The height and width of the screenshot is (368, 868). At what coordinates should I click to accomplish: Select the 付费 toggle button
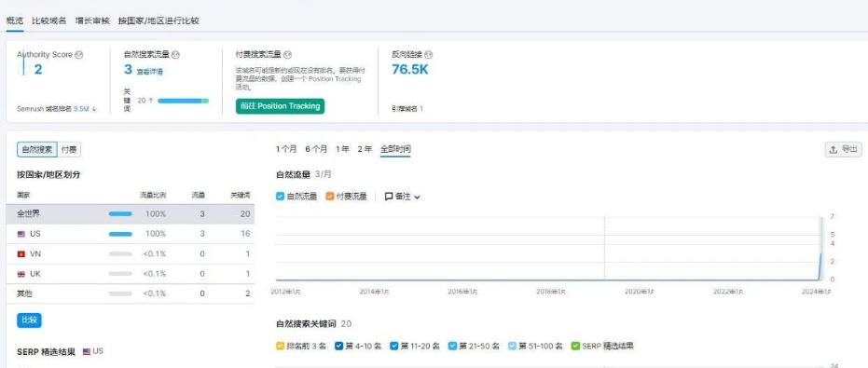click(x=69, y=149)
